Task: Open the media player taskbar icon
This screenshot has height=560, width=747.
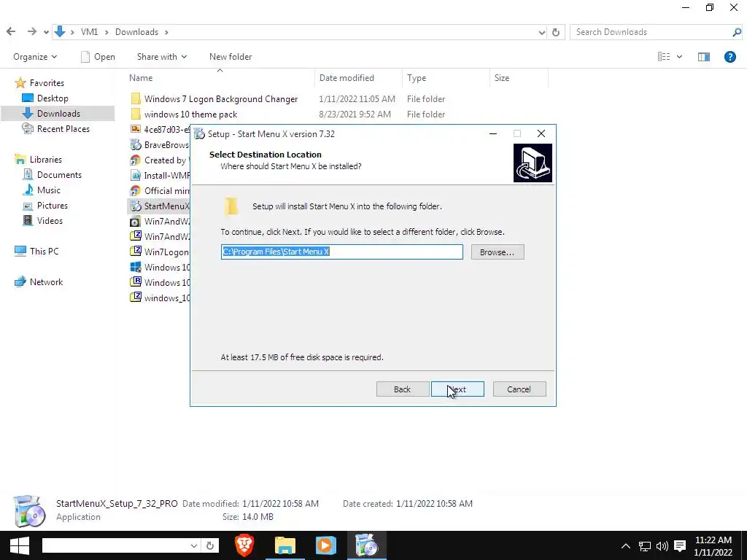Action: pyautogui.click(x=325, y=545)
